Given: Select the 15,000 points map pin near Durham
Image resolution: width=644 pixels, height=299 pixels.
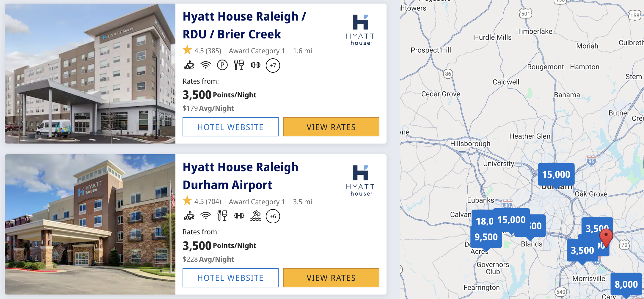Looking at the screenshot, I should [556, 174].
